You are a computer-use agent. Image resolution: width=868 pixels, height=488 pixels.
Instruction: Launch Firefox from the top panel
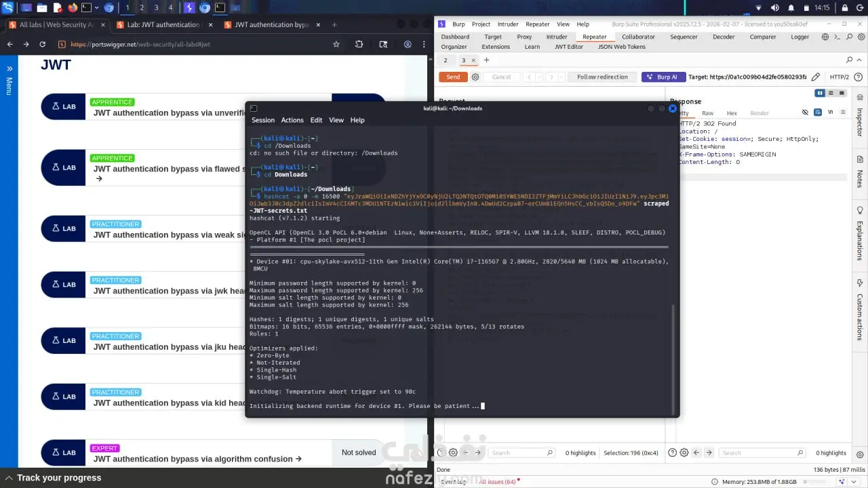point(73,8)
